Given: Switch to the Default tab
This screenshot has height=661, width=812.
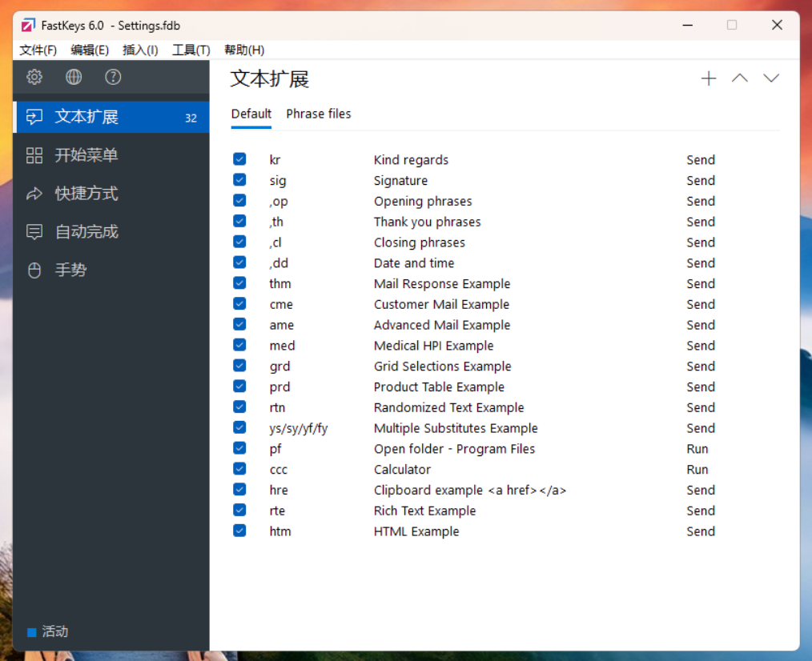Looking at the screenshot, I should click(x=251, y=114).
